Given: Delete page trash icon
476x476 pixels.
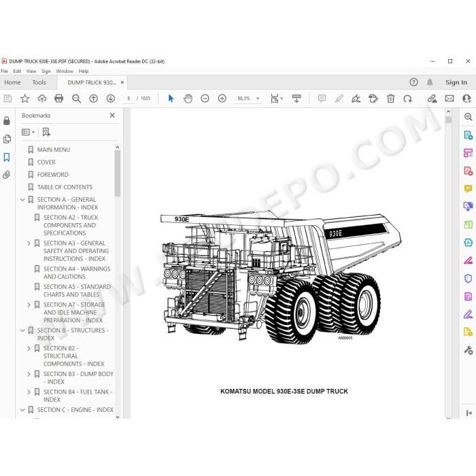Looking at the screenshot, I should point(391,99).
